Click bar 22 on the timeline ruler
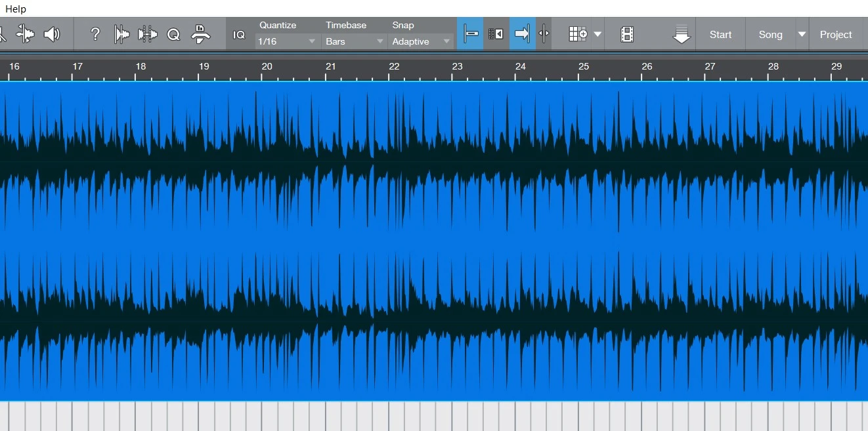Screen dimensions: 868x431 pos(393,67)
